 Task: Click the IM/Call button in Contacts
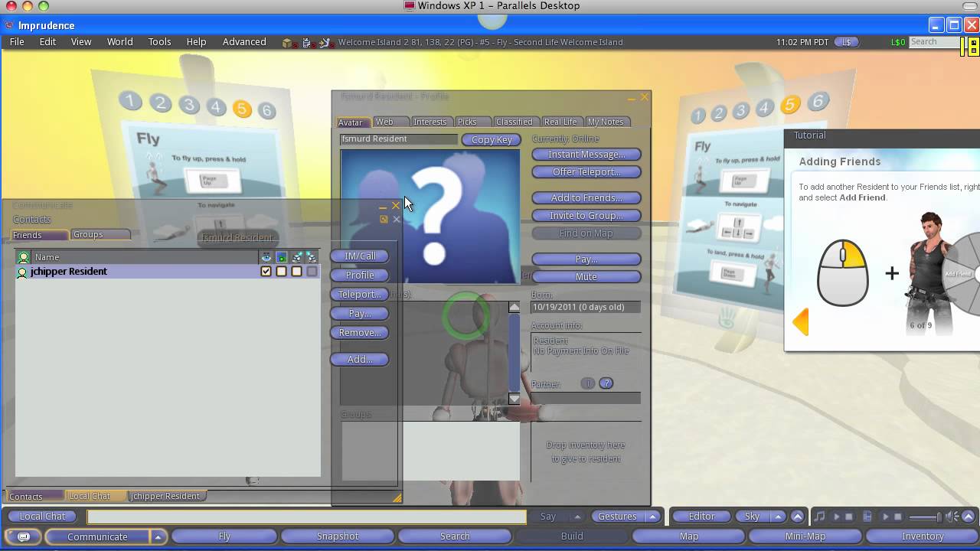[x=360, y=256]
